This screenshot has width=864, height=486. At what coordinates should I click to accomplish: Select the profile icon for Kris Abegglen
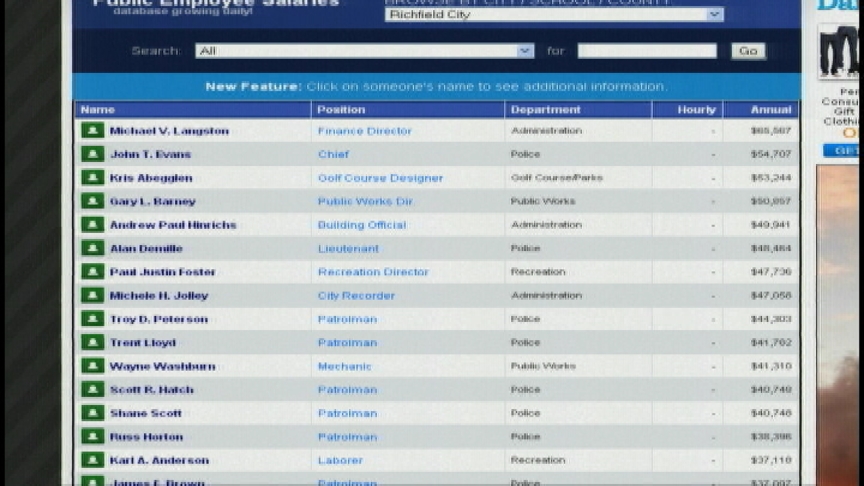[93, 178]
